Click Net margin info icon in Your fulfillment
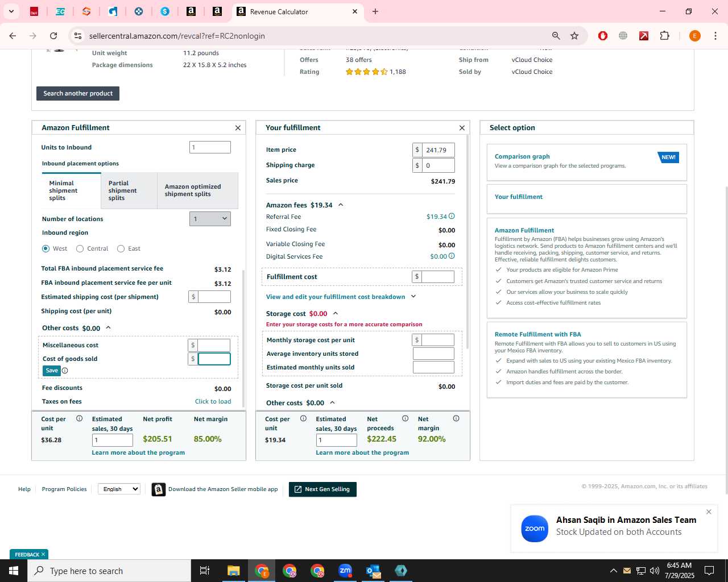This screenshot has height=582, width=728. [x=456, y=418]
